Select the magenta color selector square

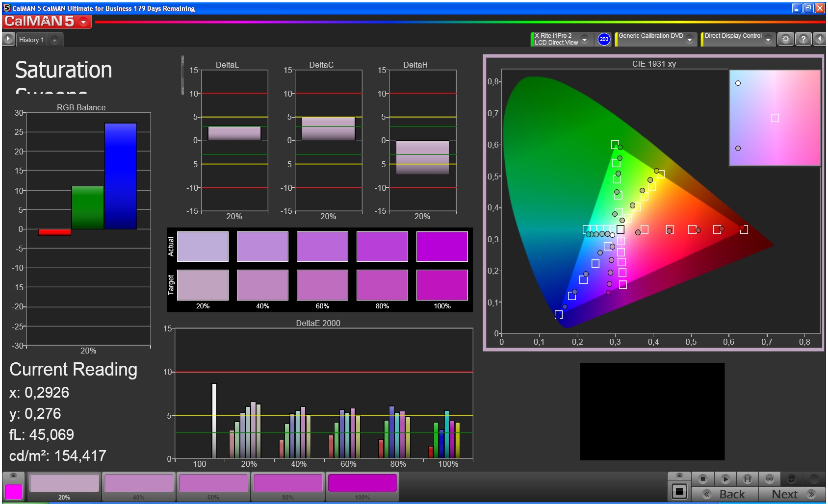coord(13,492)
